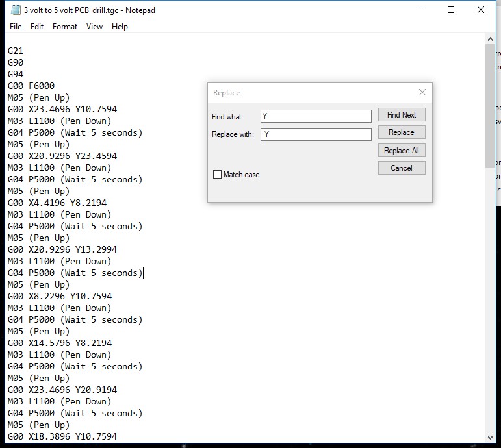
Task: Click the line G00 F6000
Action: click(31, 86)
